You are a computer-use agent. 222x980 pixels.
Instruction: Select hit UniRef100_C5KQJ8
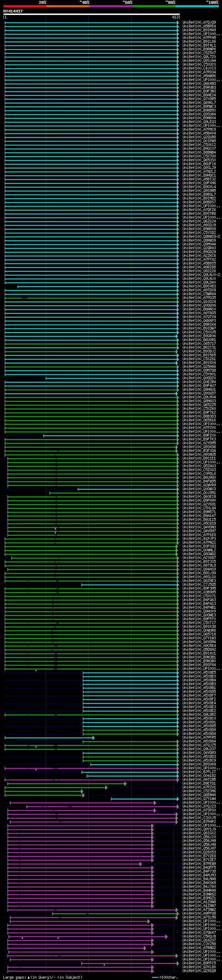tap(199, 936)
